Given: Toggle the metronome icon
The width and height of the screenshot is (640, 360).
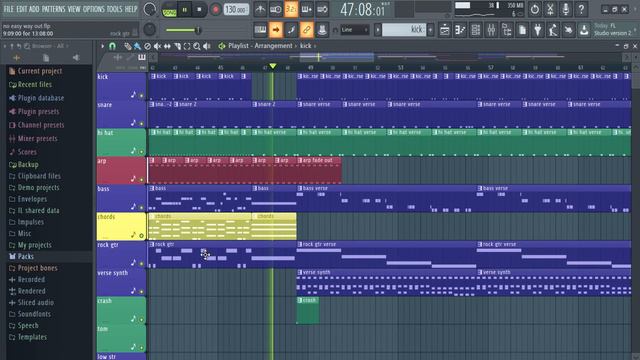Looking at the screenshot, I should 260,9.
